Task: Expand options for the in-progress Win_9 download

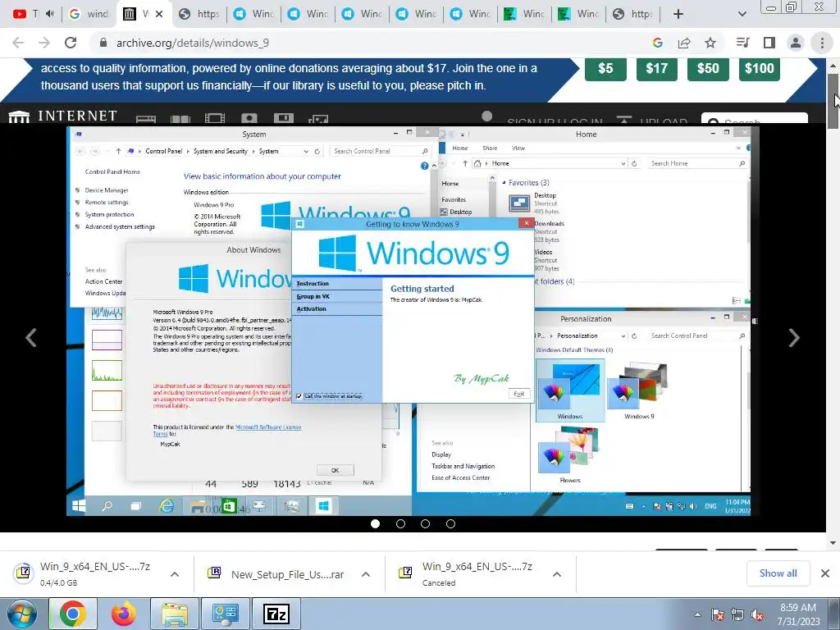Action: [175, 574]
